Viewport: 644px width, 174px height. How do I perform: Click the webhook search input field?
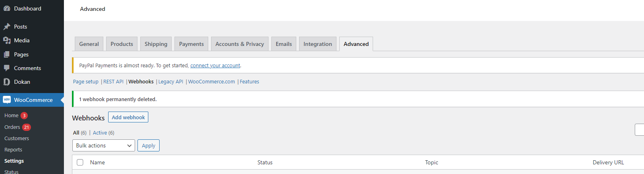(639, 130)
